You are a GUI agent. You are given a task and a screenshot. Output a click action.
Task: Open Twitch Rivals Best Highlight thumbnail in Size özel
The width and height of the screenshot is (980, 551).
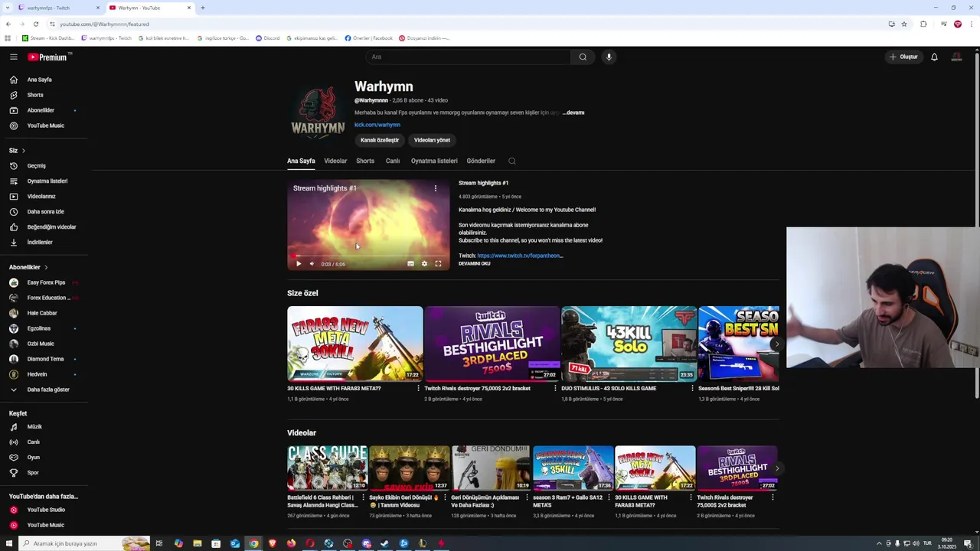[x=492, y=344]
